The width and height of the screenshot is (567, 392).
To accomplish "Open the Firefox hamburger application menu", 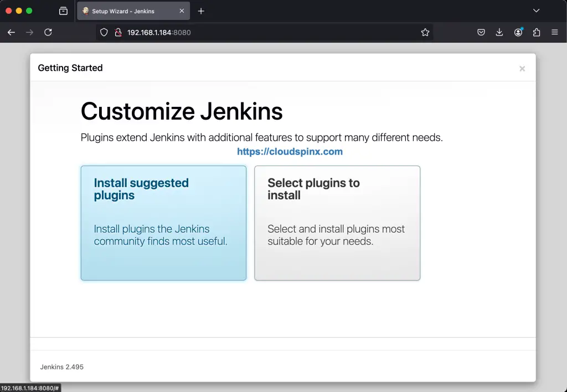I will [555, 32].
